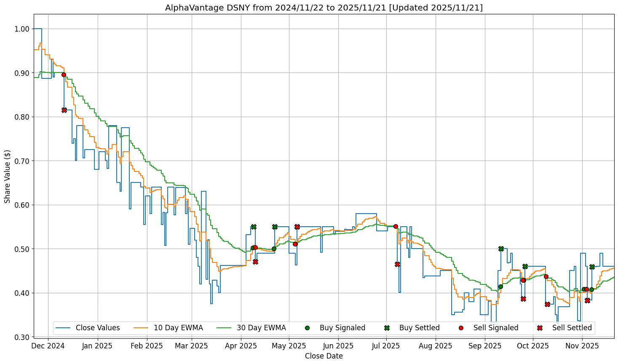Click the Close Date x-axis label
The image size is (618, 364).
click(324, 356)
